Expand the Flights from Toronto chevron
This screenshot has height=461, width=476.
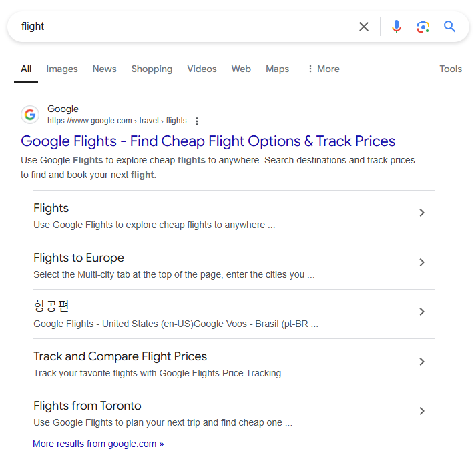(x=421, y=411)
